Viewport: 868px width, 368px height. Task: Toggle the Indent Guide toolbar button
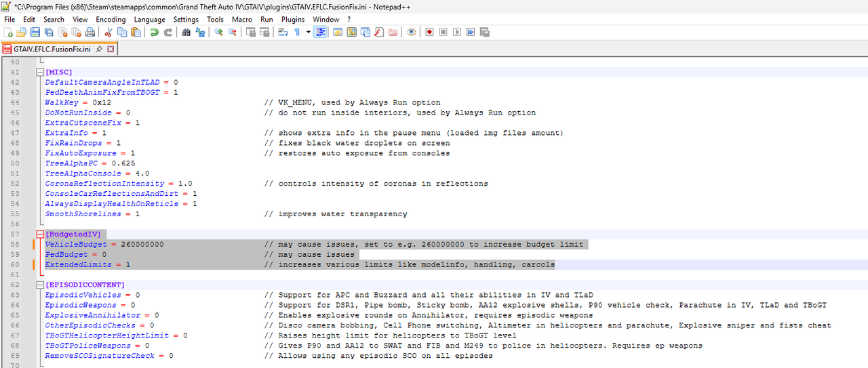(320, 32)
